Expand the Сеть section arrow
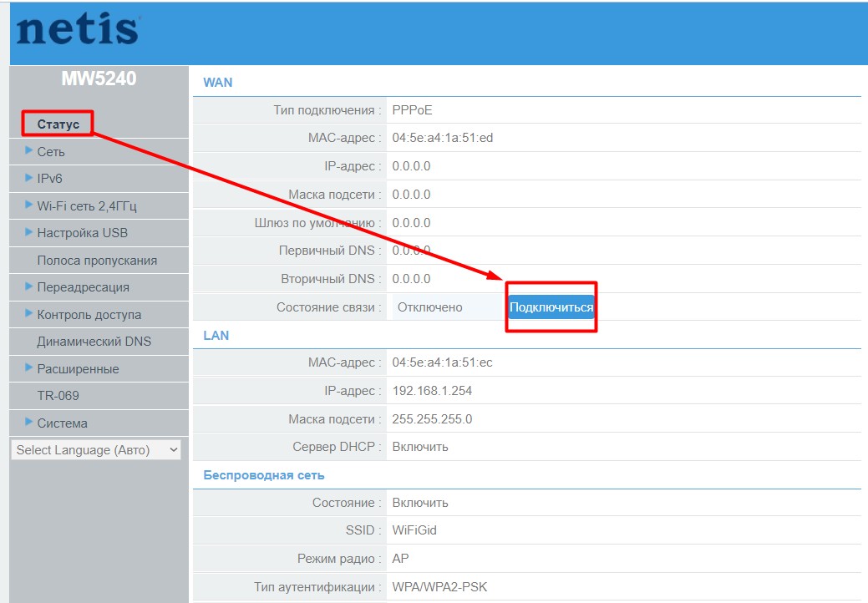 pos(28,150)
